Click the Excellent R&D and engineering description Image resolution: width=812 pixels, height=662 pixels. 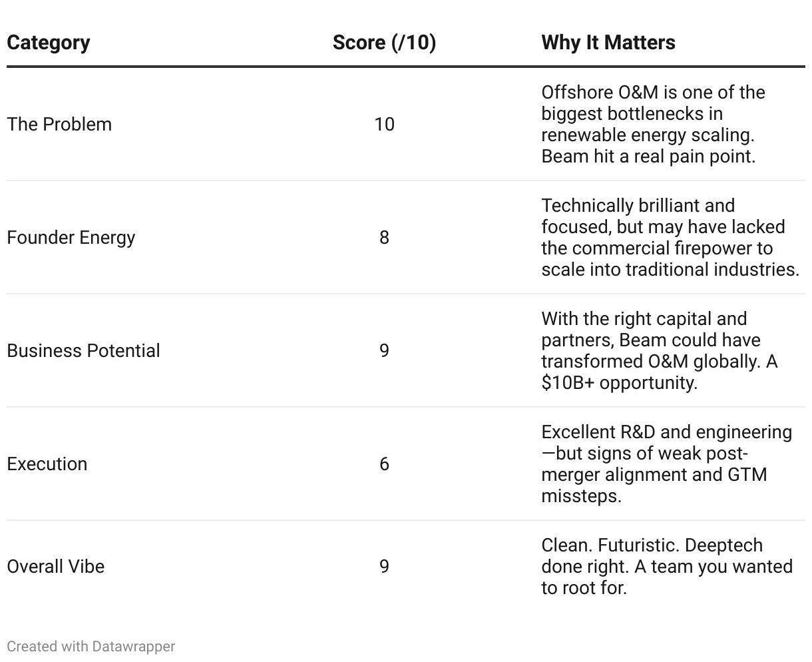(666, 464)
